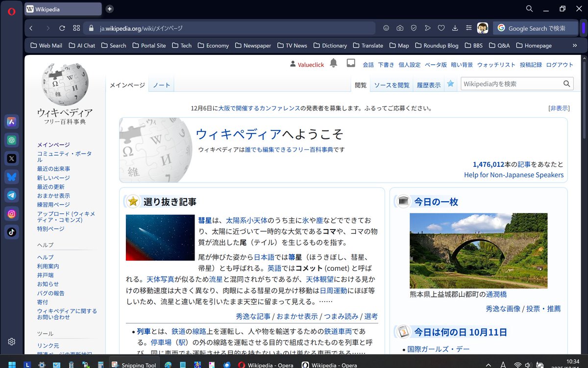Open a new tab with plus button

110,9
